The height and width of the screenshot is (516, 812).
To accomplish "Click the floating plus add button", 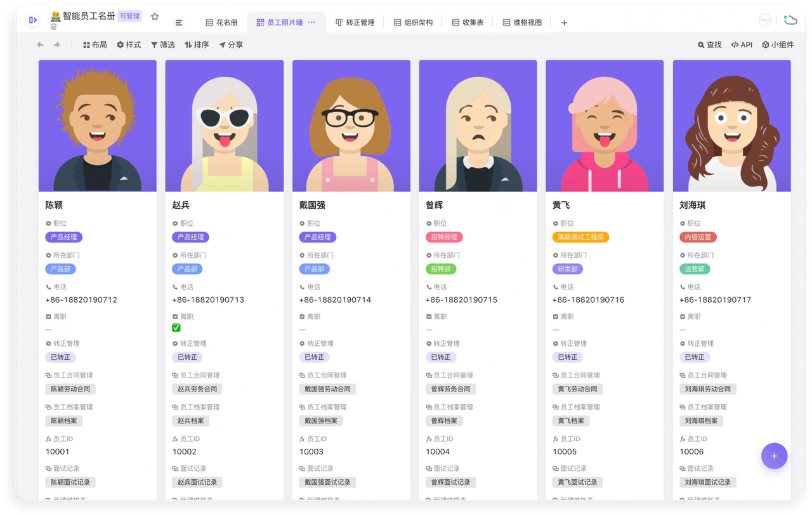I will [774, 456].
